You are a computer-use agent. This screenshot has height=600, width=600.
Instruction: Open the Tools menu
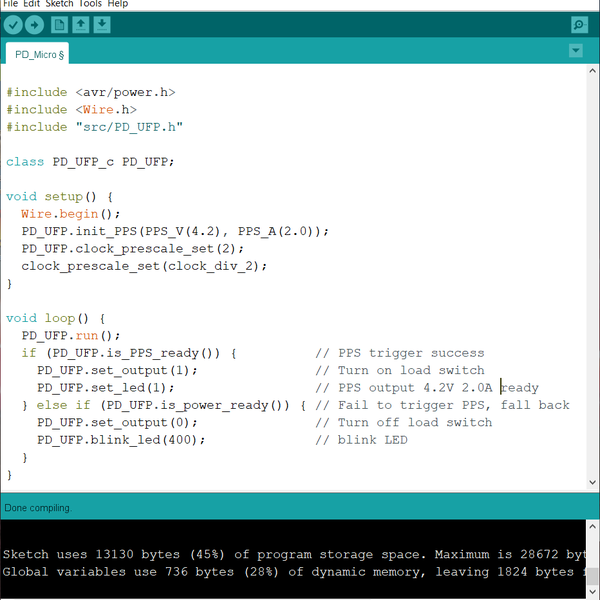90,4
